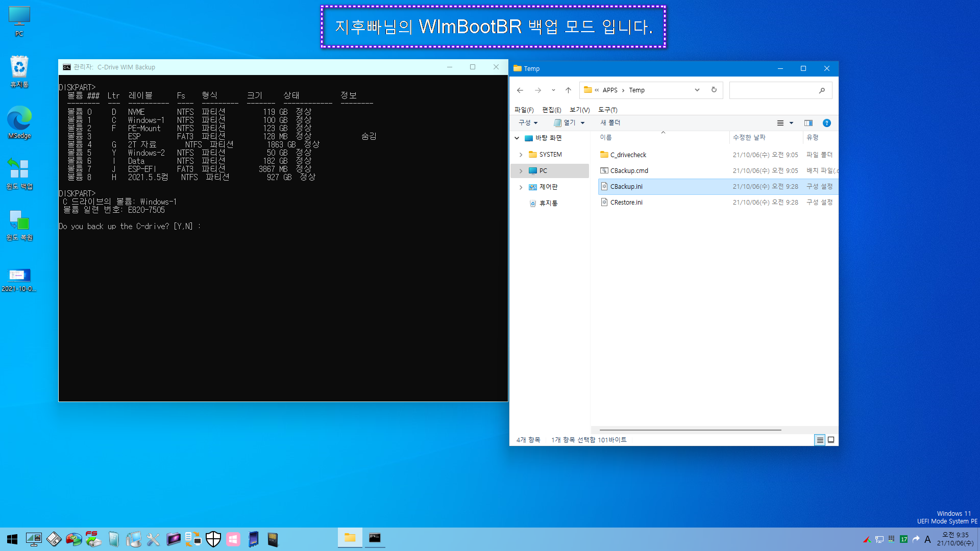Open the black-and-white shield taskbar icon
The height and width of the screenshot is (551, 980).
click(213, 539)
